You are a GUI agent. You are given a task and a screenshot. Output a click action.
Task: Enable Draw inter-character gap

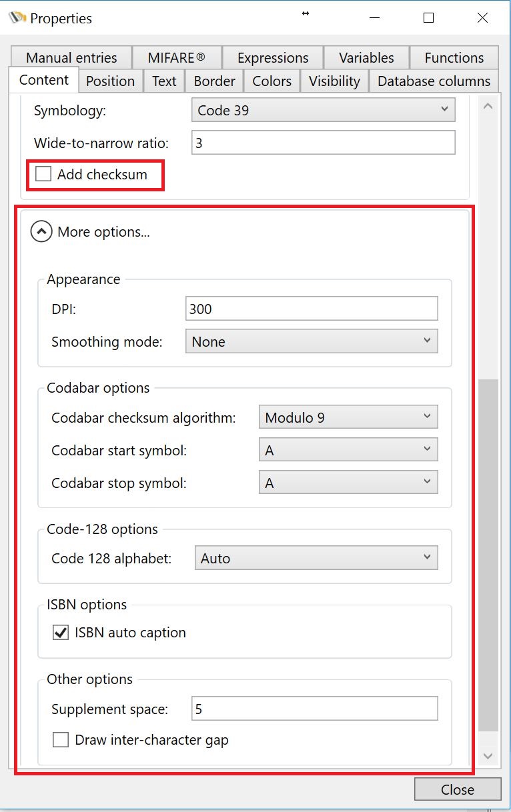pos(61,740)
